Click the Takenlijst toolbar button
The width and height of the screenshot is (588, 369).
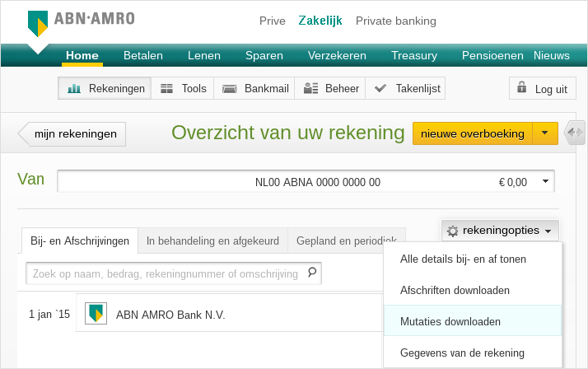405,88
